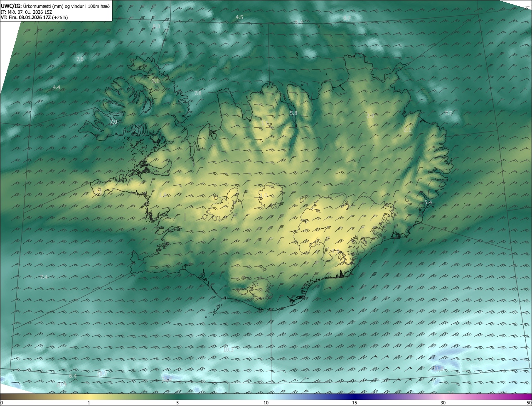532x406 pixels.
Task: Click the 7.6 value label on the map
Action: (x=80, y=59)
